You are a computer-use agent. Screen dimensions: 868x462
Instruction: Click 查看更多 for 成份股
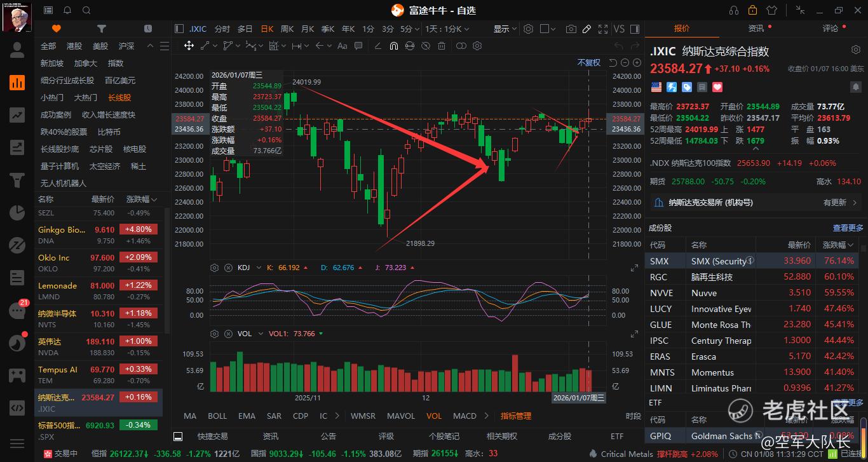pyautogui.click(x=848, y=228)
